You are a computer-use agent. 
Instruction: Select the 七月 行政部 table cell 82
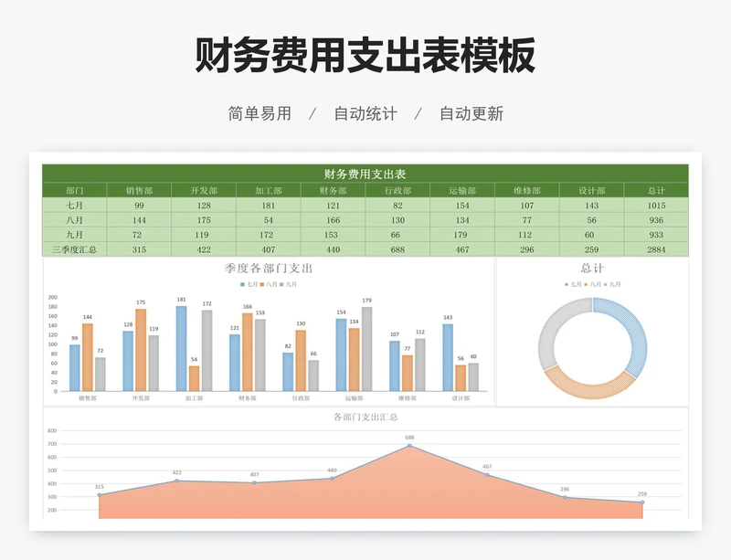pyautogui.click(x=397, y=206)
